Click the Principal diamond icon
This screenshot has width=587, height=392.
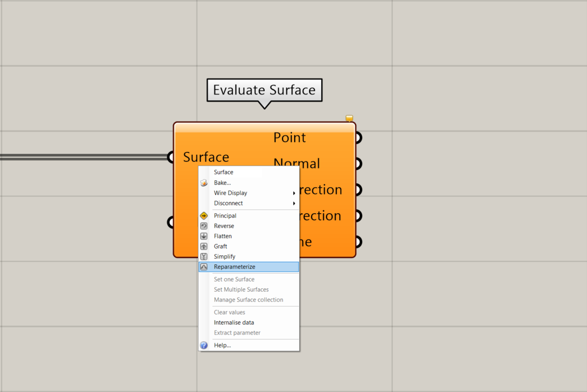[204, 215]
